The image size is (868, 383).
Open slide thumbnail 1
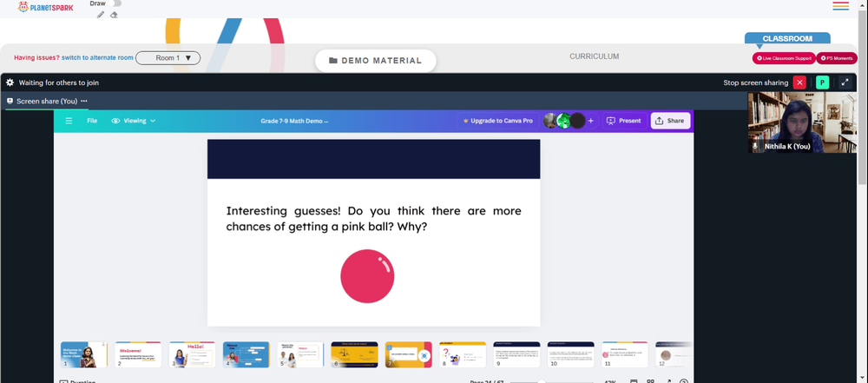tap(84, 354)
